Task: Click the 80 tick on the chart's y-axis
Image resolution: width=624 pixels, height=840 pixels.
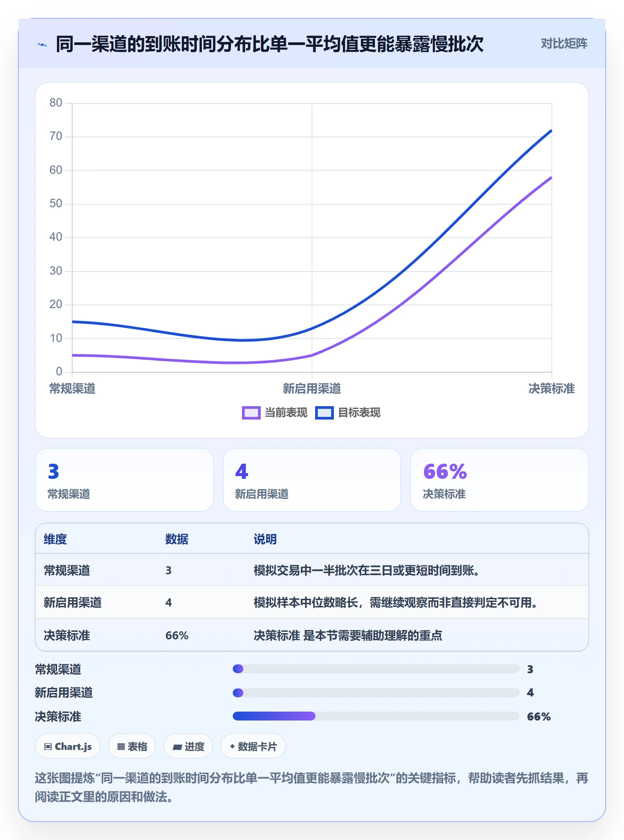Action: coord(56,103)
